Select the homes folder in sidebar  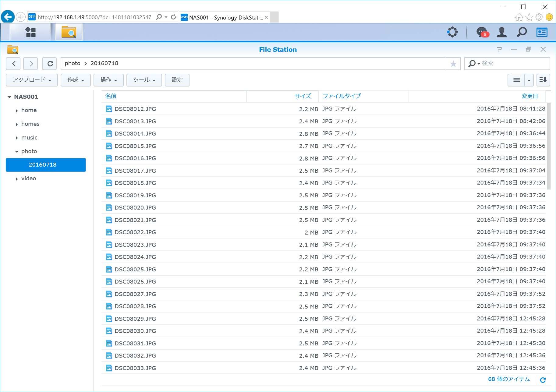(30, 124)
